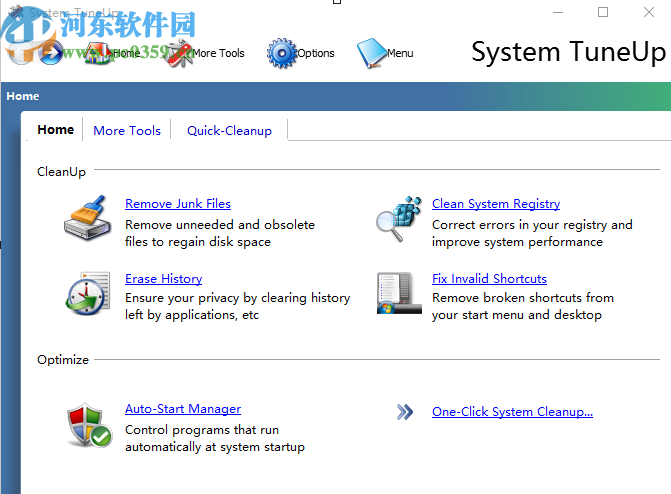
Task: Open the Menu book toolbar item
Action: [385, 54]
